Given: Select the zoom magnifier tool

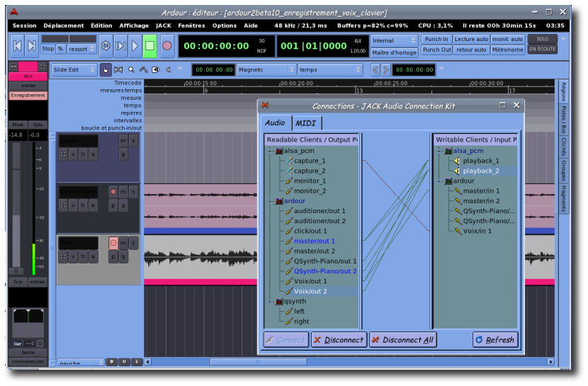Looking at the screenshot, I should pyautogui.click(x=132, y=69).
